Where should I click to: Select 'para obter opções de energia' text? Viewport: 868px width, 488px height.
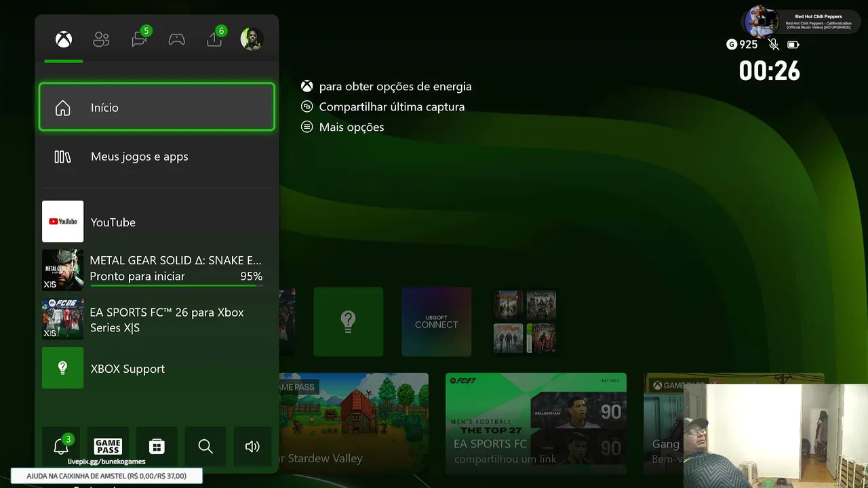(395, 87)
